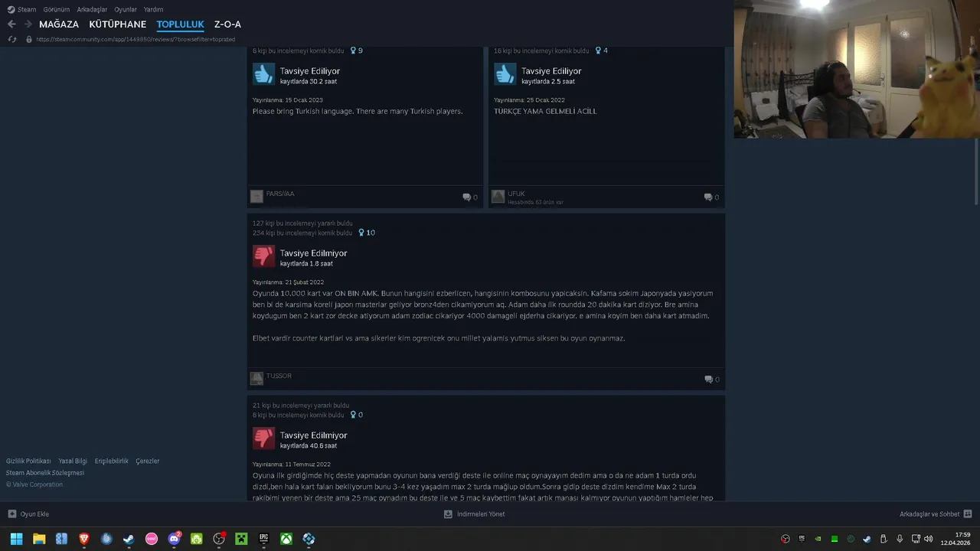Open comments on the PARS//AA review
This screenshot has width=980, height=551.
click(469, 197)
